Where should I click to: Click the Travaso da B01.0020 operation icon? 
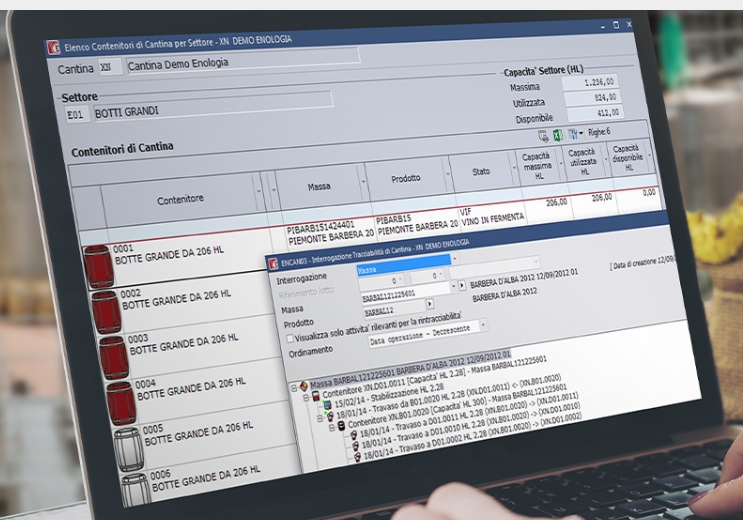tap(330, 416)
